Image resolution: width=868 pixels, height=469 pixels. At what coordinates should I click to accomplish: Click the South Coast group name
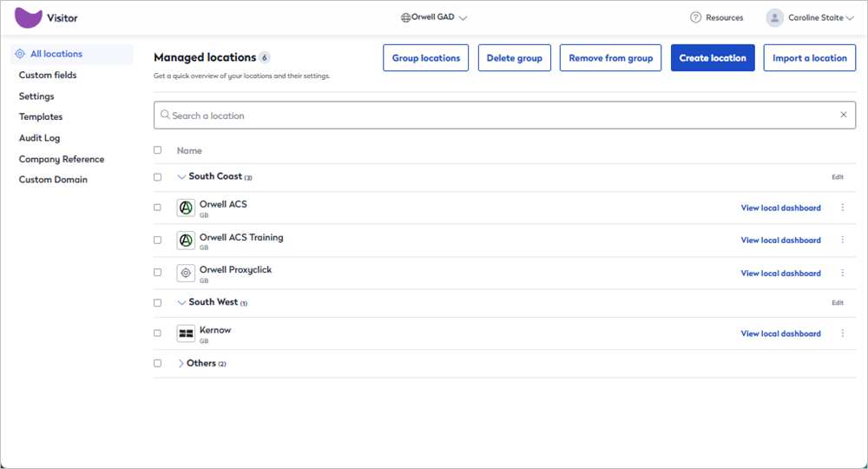[x=215, y=176]
